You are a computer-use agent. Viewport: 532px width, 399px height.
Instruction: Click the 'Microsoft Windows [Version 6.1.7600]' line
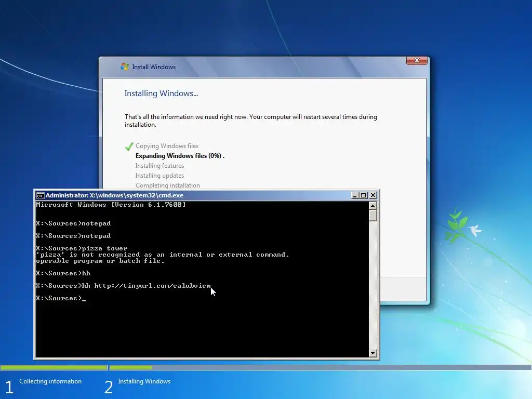tap(111, 205)
